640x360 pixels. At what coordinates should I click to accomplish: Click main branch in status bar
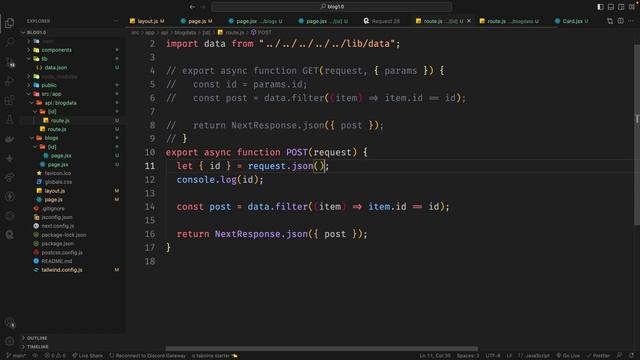[16, 356]
